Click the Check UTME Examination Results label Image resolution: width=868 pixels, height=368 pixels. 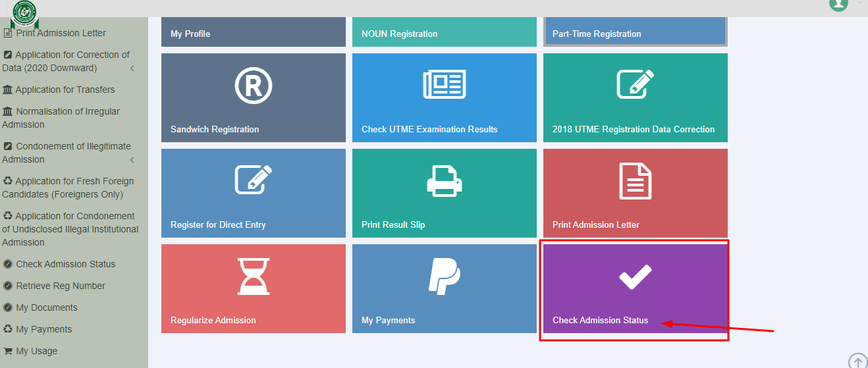click(429, 129)
